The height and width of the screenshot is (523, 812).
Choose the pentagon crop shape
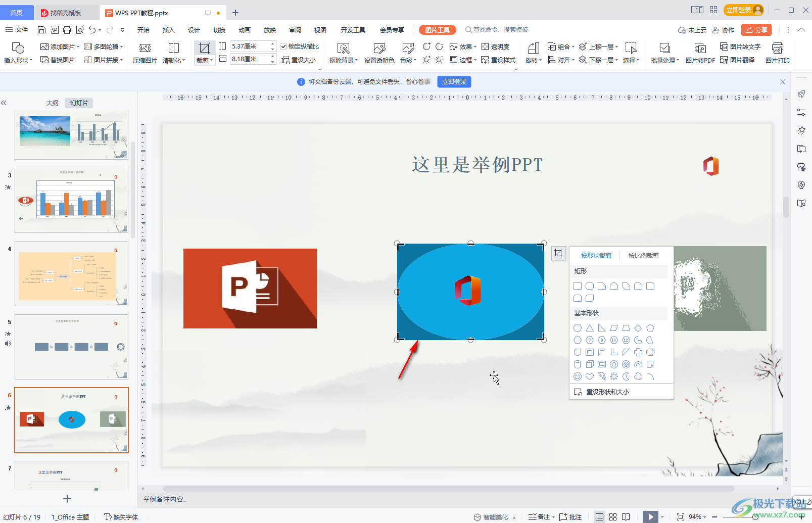coord(650,328)
